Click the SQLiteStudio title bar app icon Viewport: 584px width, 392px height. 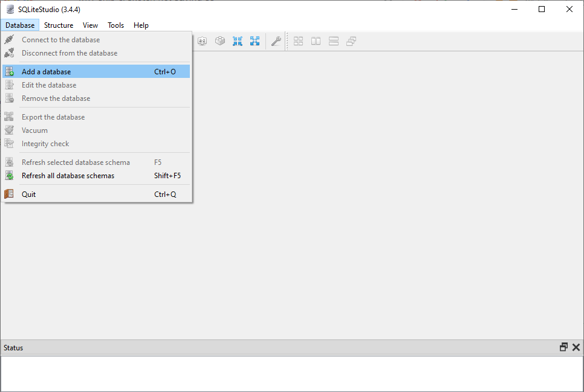pyautogui.click(x=10, y=9)
